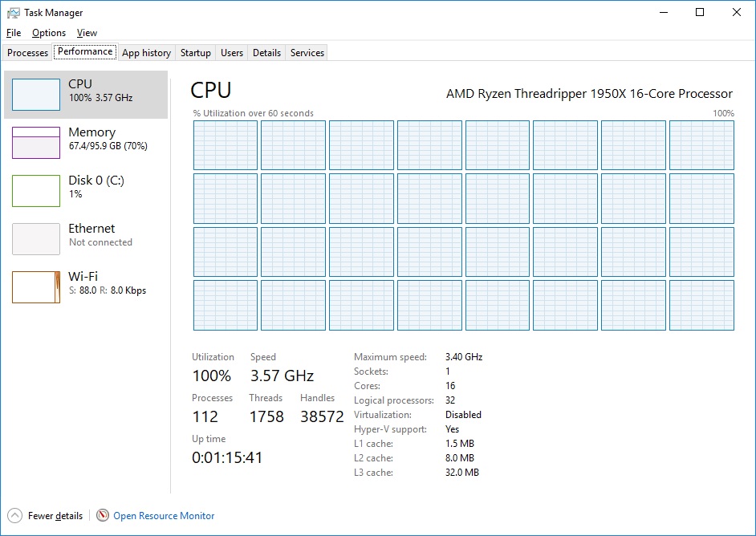The height and width of the screenshot is (536, 756).
Task: Collapse view using Fewer details arrow
Action: pyautogui.click(x=15, y=516)
